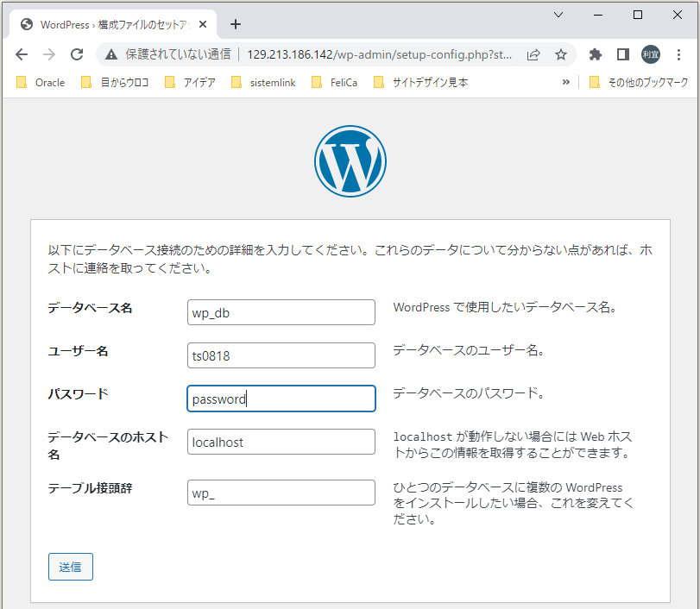Open the その他のブックマーク folder
The width and height of the screenshot is (700, 609).
639,83
